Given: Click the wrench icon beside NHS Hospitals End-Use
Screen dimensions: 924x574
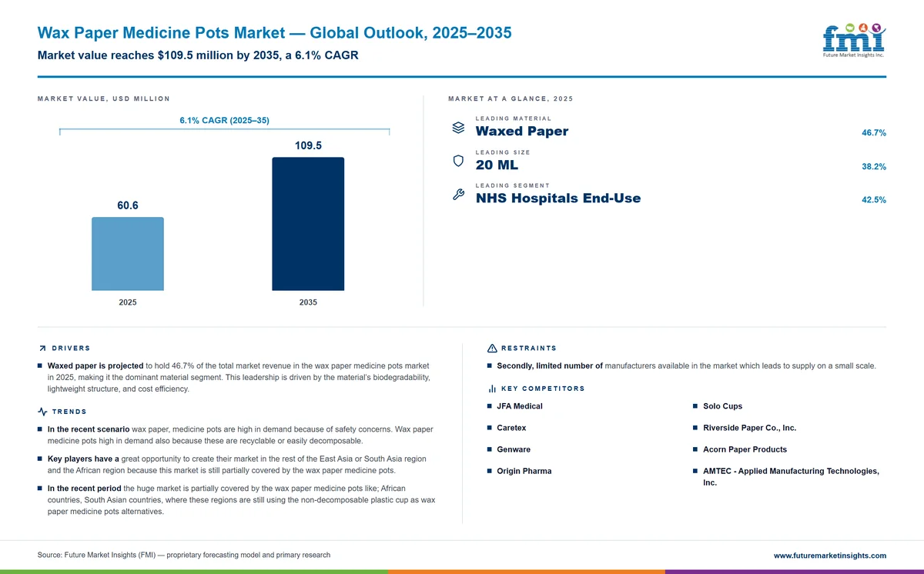Looking at the screenshot, I should click(458, 195).
